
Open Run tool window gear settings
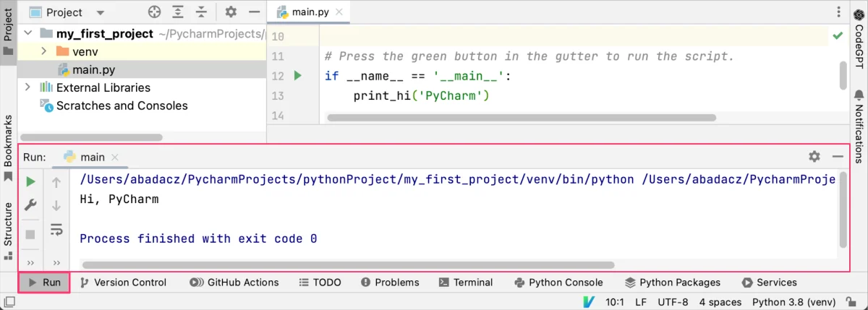click(x=814, y=156)
